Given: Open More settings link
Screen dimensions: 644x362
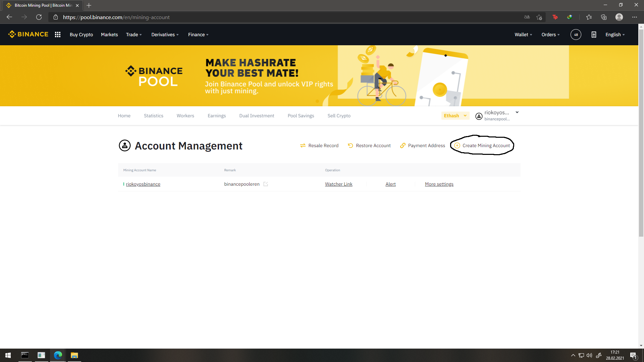Looking at the screenshot, I should (439, 184).
